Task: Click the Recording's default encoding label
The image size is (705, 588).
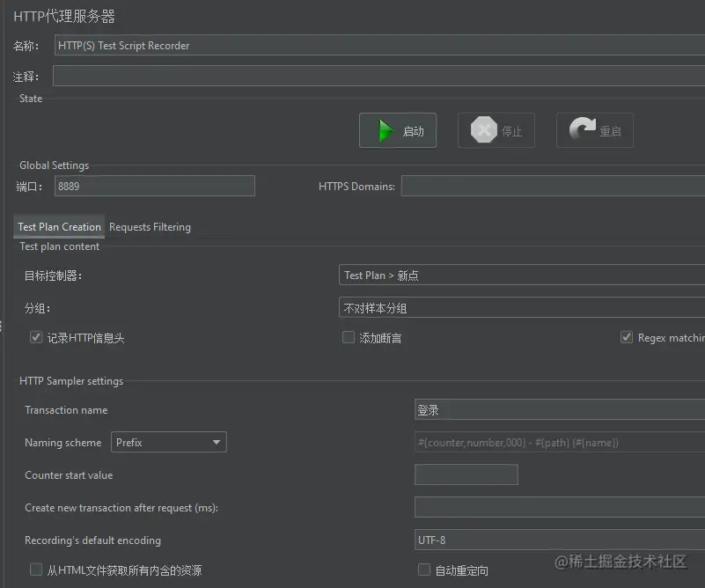Action: pos(92,540)
